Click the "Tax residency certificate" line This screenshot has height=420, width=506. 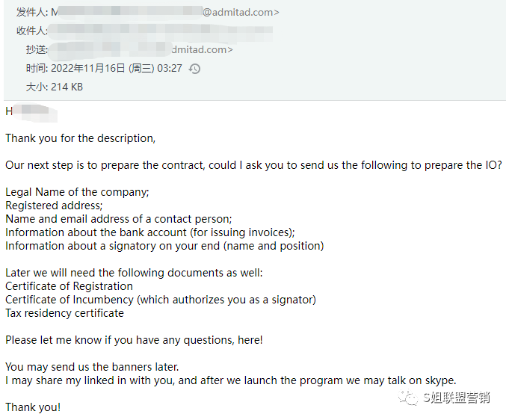click(64, 313)
